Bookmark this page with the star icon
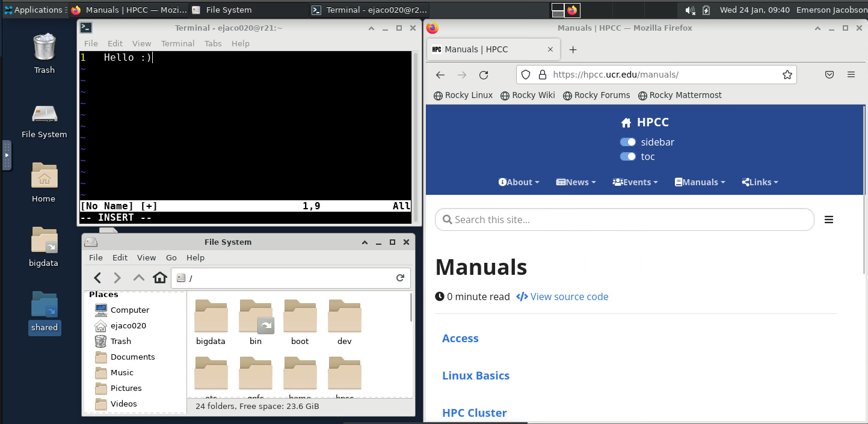868x424 pixels. tap(787, 75)
